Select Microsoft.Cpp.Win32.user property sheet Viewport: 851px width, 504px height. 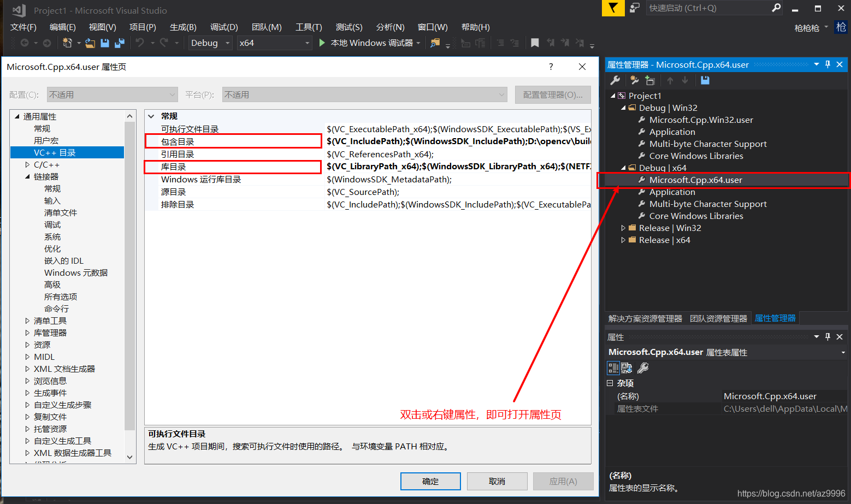tap(701, 120)
